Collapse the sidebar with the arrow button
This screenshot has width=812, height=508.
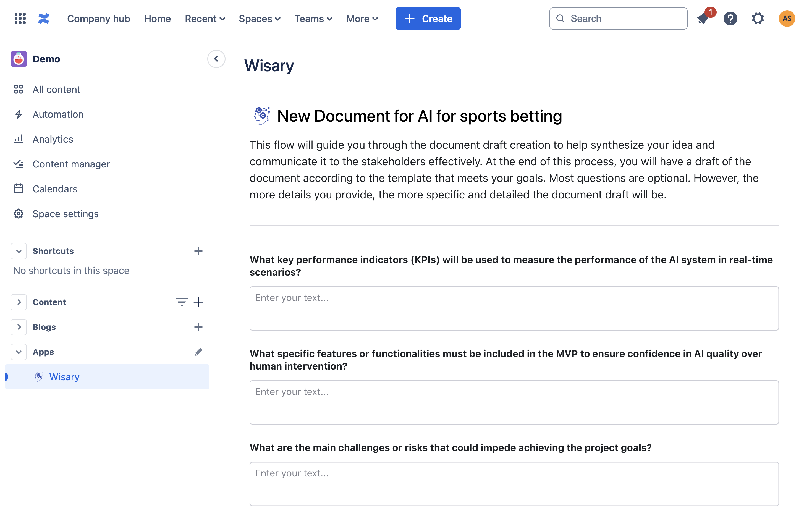click(x=216, y=59)
